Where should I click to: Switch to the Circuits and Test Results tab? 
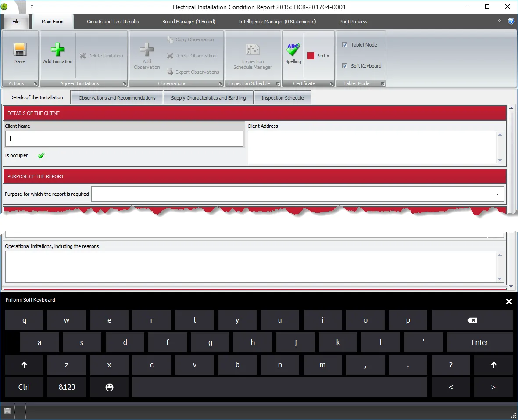point(113,21)
